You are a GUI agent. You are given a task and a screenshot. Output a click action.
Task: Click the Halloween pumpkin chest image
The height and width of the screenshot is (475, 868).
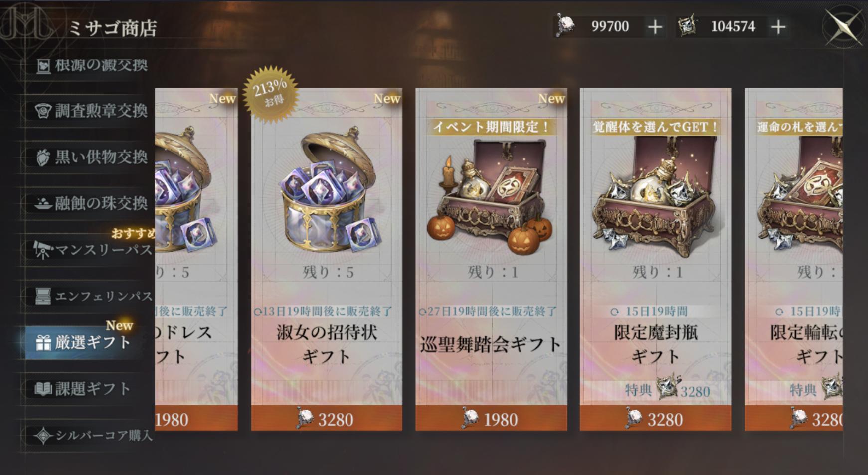491,195
